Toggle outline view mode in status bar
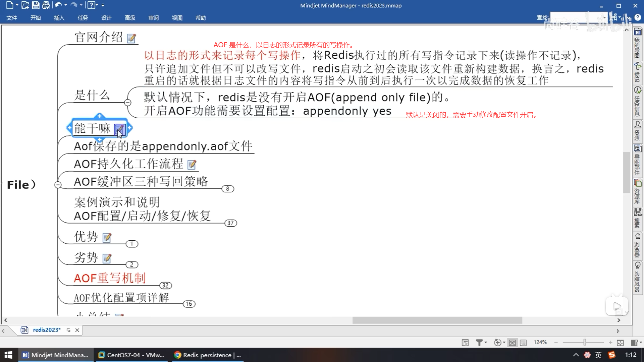 523,343
